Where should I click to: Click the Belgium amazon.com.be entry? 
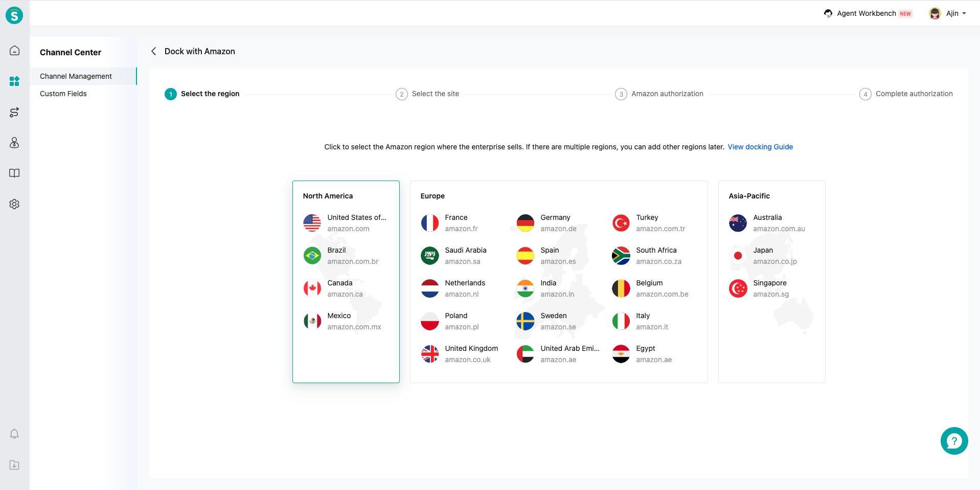pos(650,288)
